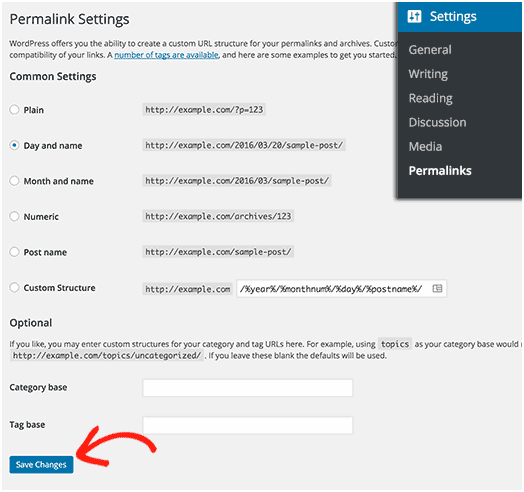Screen dimensions: 524x492
Task: Click the Common Settings heading
Action: coord(53,77)
